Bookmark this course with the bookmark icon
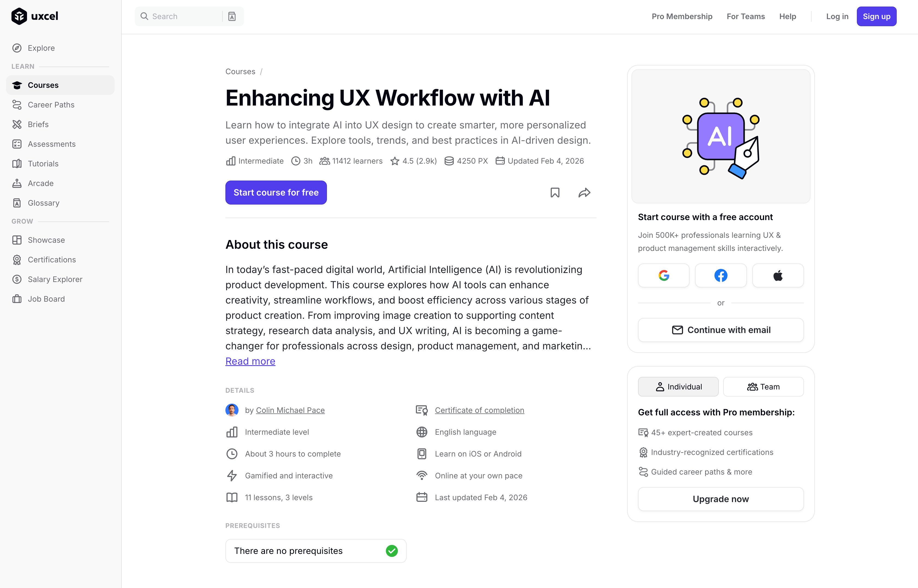This screenshot has height=588, width=918. click(x=555, y=193)
